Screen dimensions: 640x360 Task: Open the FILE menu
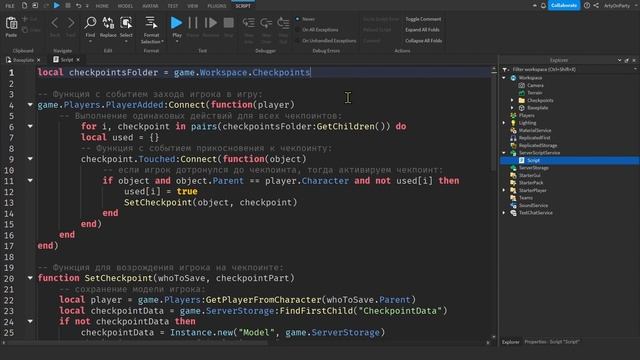click(10, 6)
